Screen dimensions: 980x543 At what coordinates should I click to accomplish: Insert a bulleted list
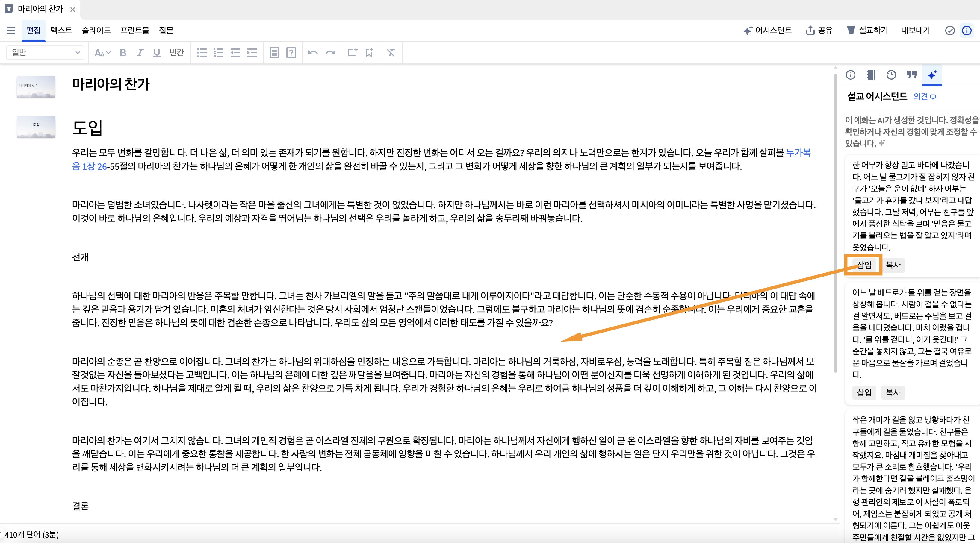click(202, 52)
